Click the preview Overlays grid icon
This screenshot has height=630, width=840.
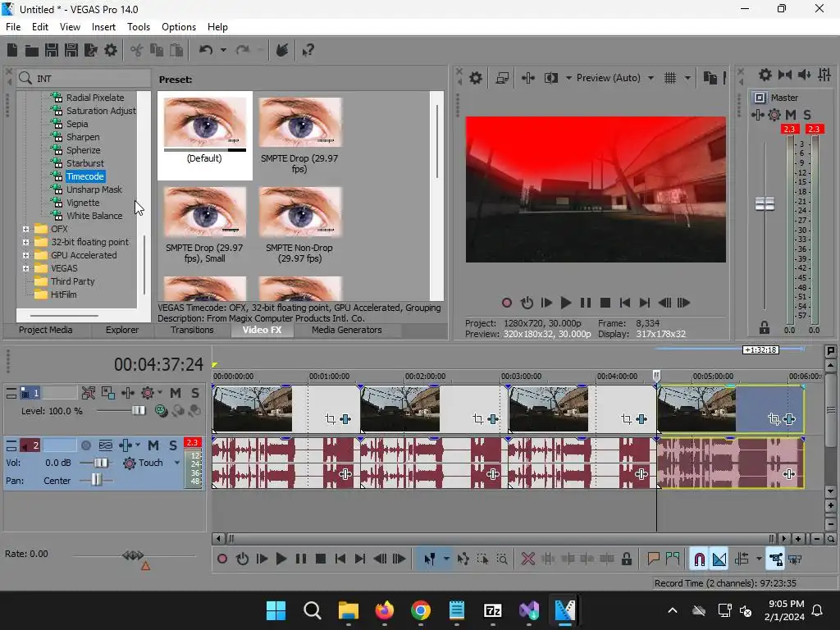670,78
